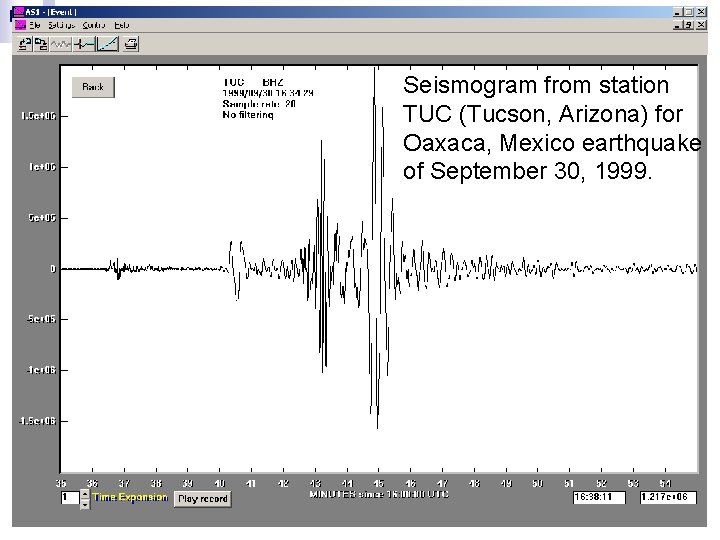Viewport: 720px width, 540px height.
Task: Click the printer icon in toolbar
Action: 131,45
